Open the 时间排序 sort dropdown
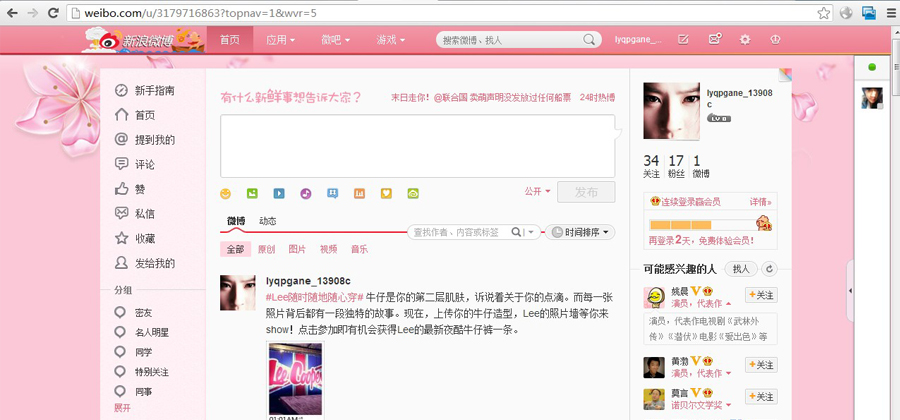900x420 pixels. tap(581, 232)
